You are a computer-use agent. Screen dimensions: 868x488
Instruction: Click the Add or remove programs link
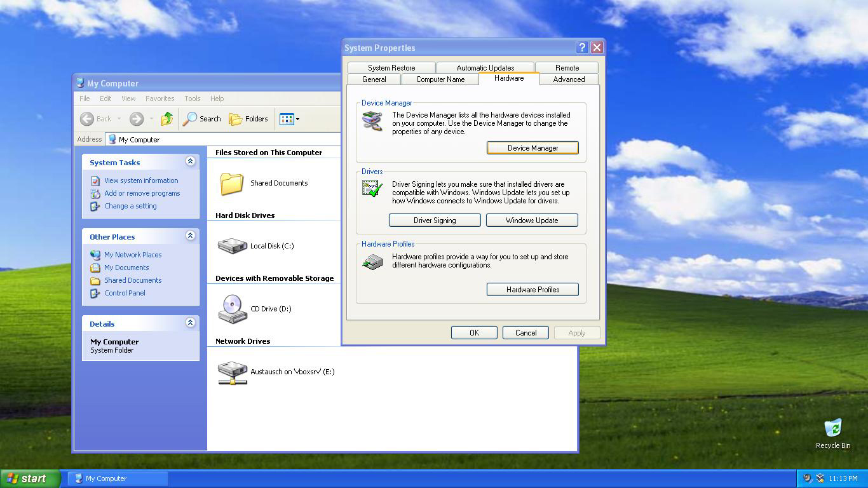[142, 193]
